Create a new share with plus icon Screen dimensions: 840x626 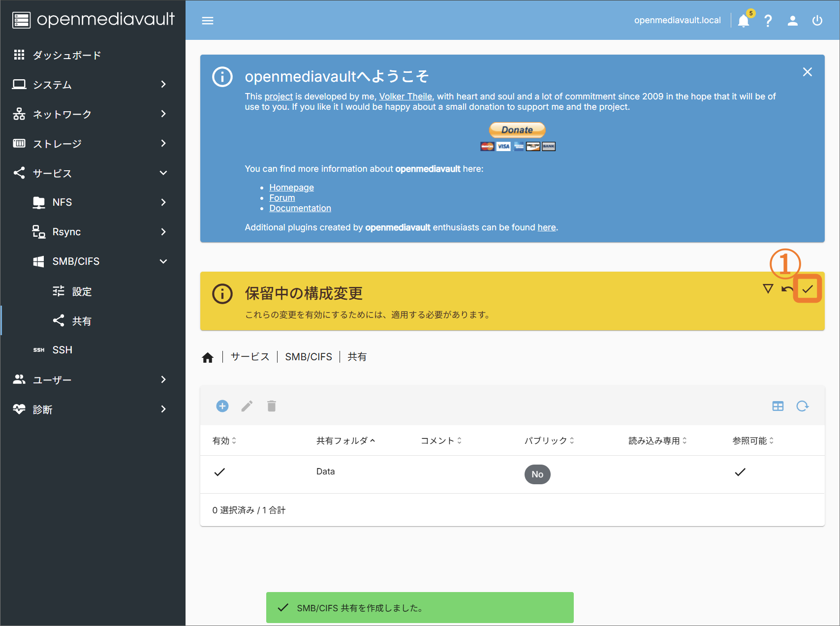[222, 406]
